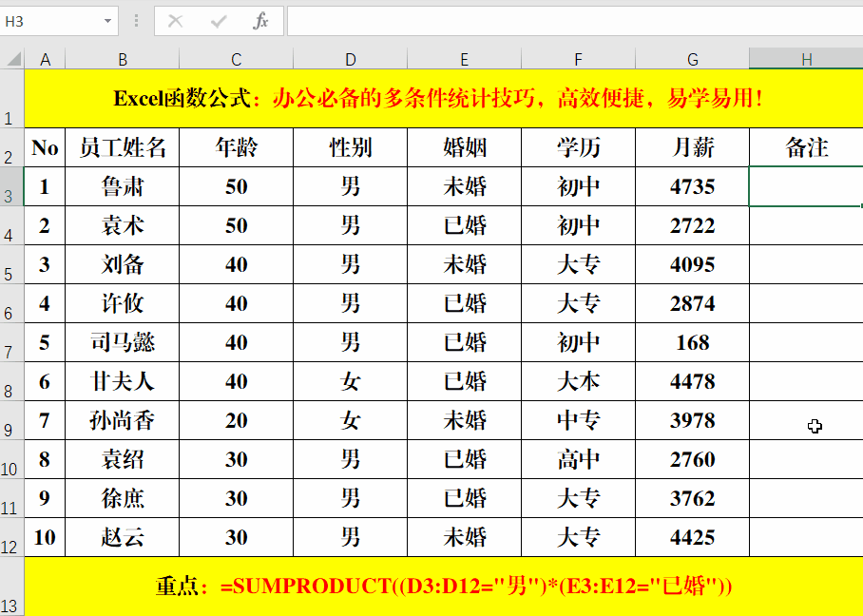Select the name cell '许攸'
This screenshot has height=616, width=863.
coord(123,303)
